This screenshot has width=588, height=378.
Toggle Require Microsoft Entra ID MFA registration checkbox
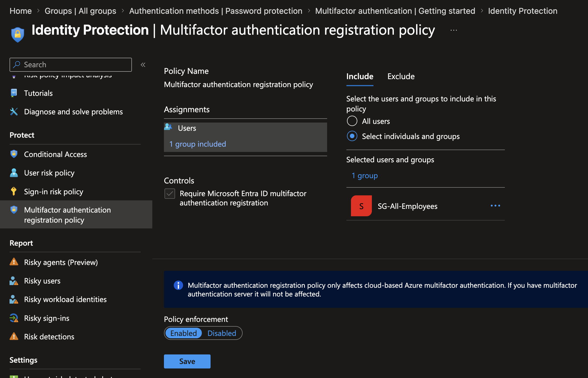170,193
